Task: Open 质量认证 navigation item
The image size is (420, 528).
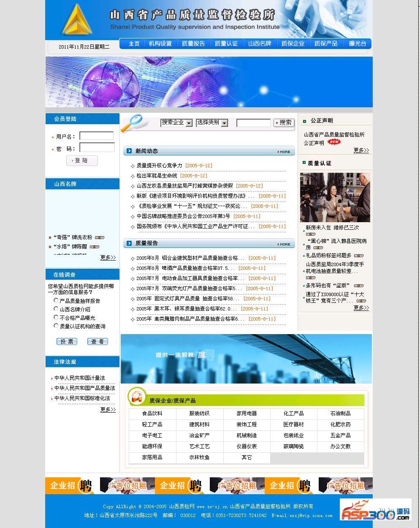Action: 226,44
